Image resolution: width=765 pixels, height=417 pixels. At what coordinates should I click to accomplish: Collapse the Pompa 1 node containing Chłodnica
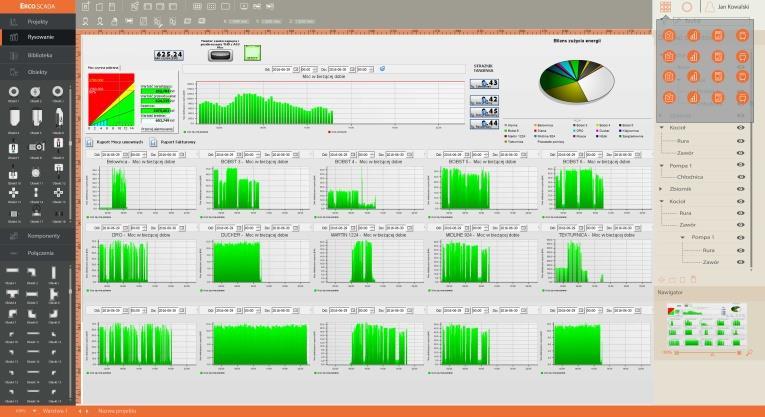662,166
